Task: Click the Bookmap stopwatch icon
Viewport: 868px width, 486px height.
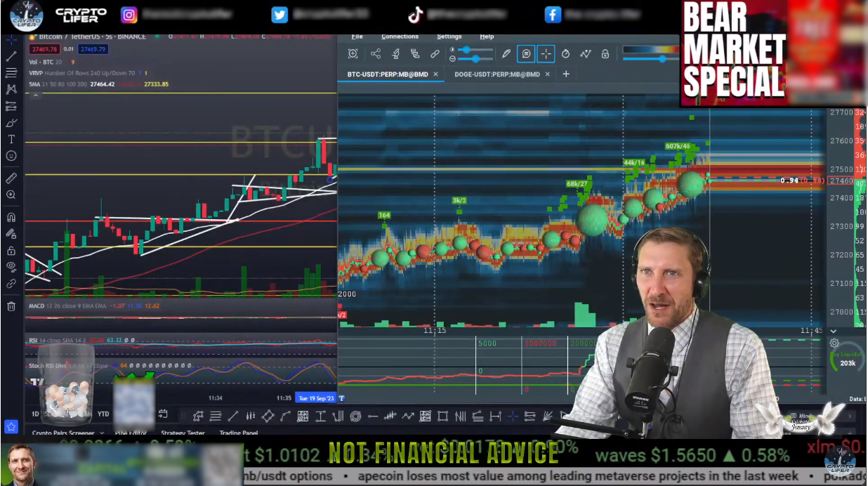Action: (x=565, y=53)
